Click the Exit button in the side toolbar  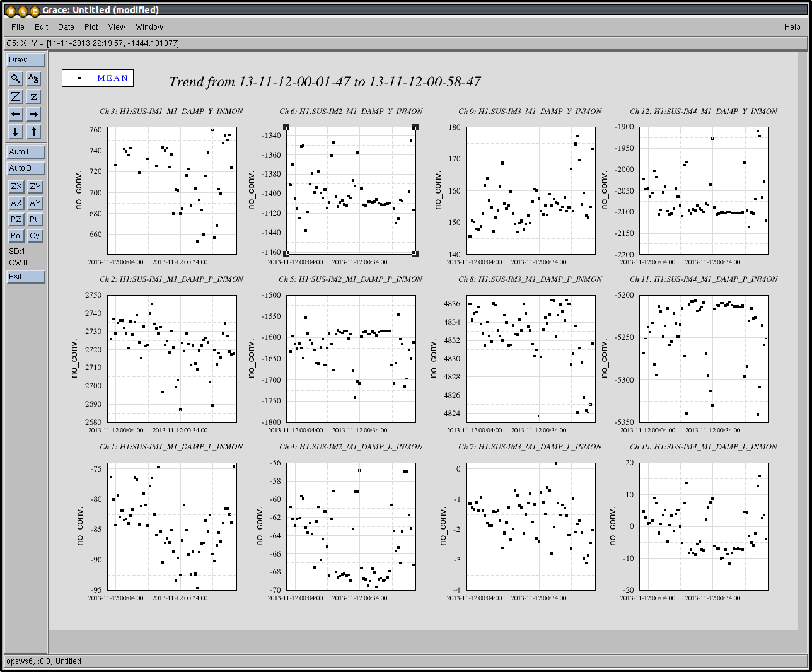coord(26,277)
